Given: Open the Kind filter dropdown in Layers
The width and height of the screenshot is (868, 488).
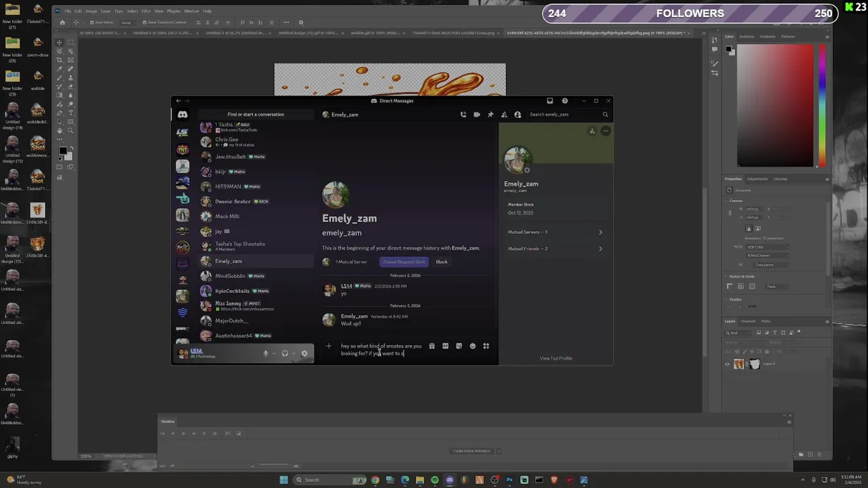Looking at the screenshot, I should click(738, 333).
